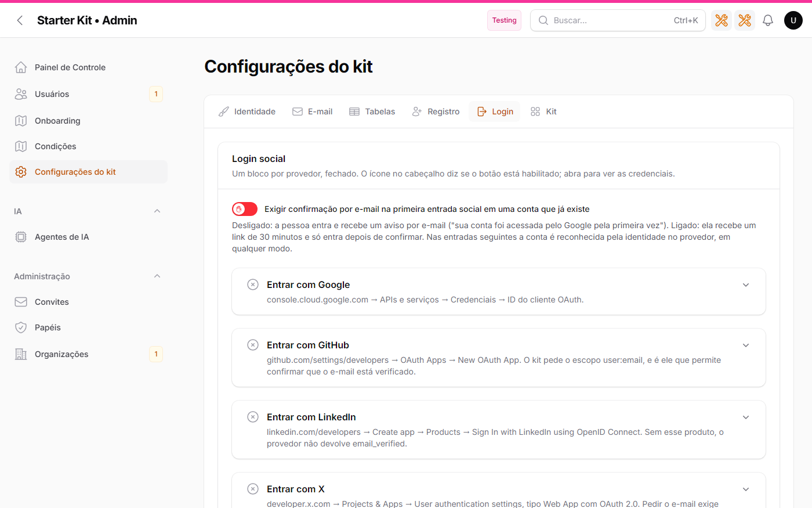
Task: Click the Starter Kit • Admin title
Action: [87, 20]
